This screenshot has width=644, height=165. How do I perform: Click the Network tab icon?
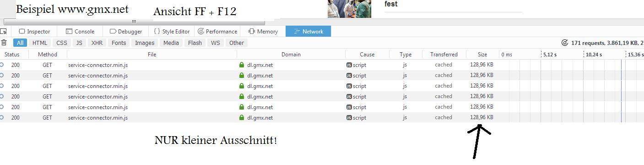click(x=297, y=31)
